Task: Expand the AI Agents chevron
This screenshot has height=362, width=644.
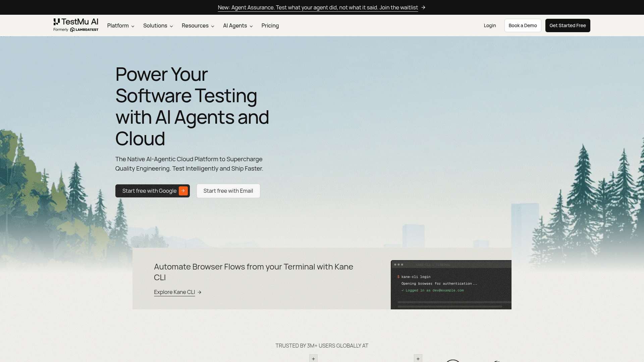Action: point(251,26)
